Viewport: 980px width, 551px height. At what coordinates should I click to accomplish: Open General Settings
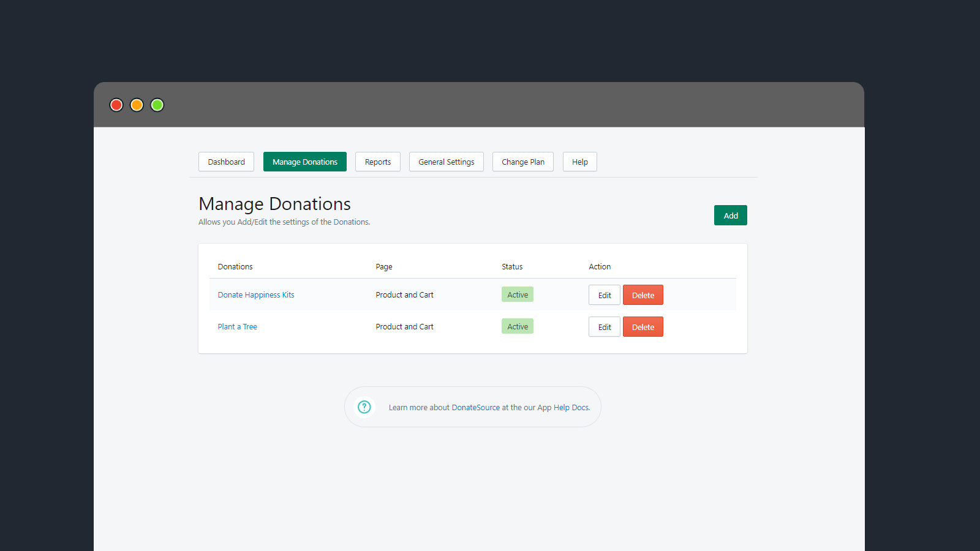(446, 162)
